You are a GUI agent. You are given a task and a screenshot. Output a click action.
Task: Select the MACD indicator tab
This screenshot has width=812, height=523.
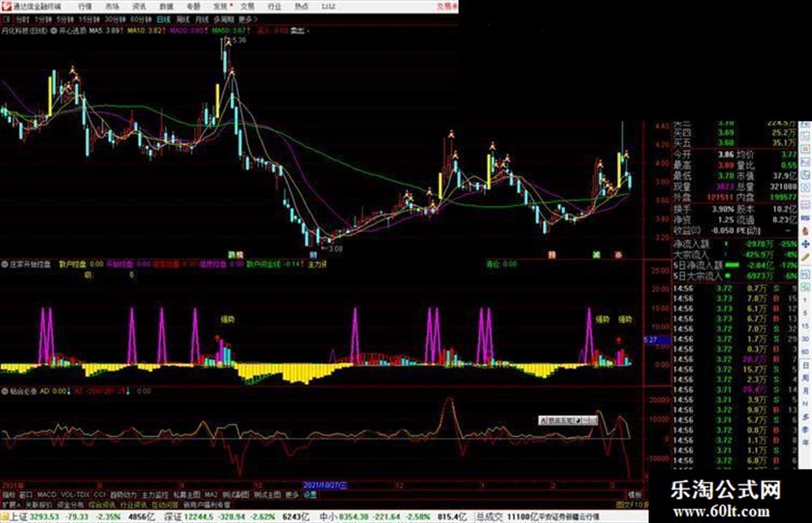tap(46, 495)
